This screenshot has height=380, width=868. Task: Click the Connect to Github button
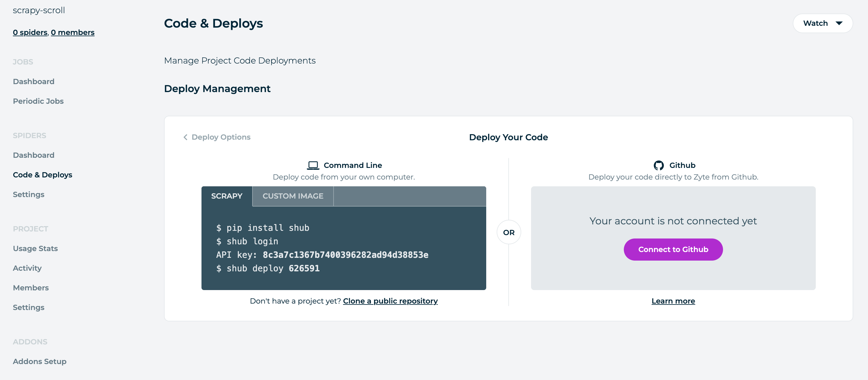click(673, 249)
